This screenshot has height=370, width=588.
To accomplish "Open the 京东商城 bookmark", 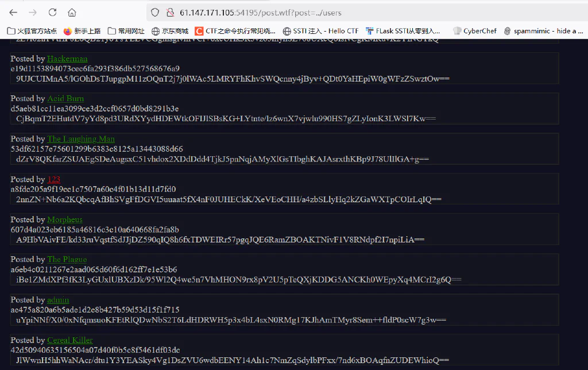I will [x=170, y=31].
